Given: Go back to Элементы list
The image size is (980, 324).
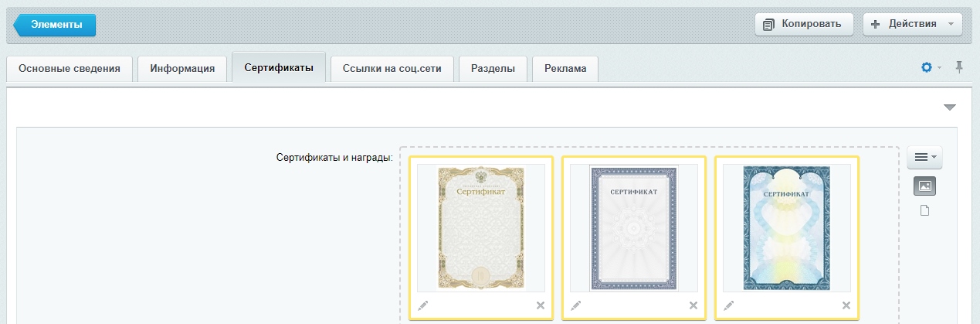Looking at the screenshot, I should coord(55,24).
